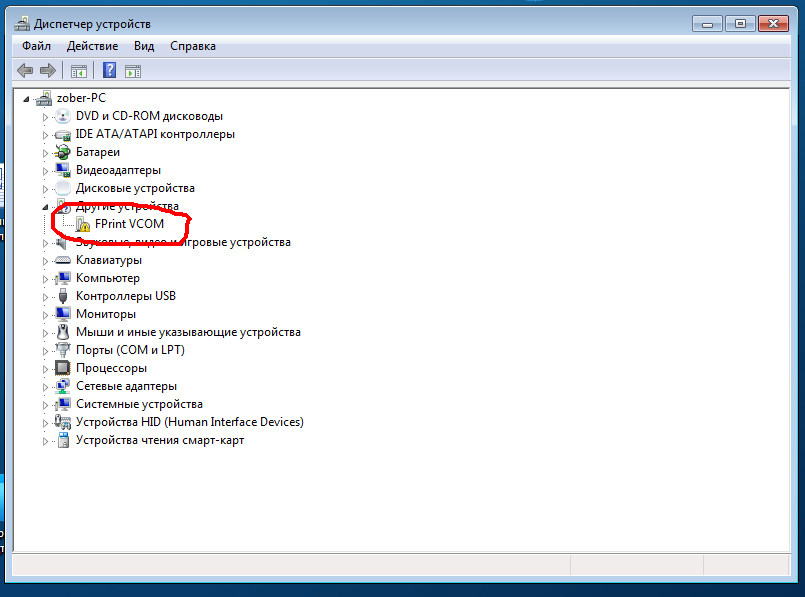The height and width of the screenshot is (597, 805).
Task: Minimize the Диспетчер устройств window
Action: pyautogui.click(x=707, y=24)
